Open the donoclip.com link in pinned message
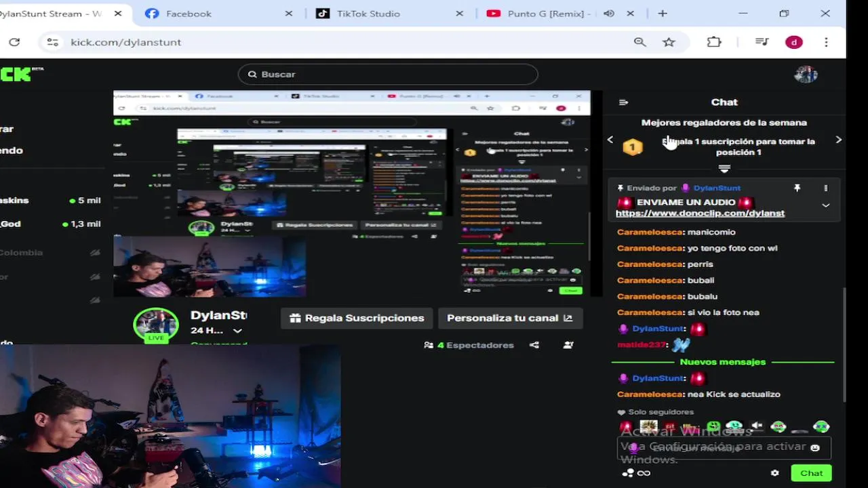The height and width of the screenshot is (488, 868). click(x=700, y=213)
